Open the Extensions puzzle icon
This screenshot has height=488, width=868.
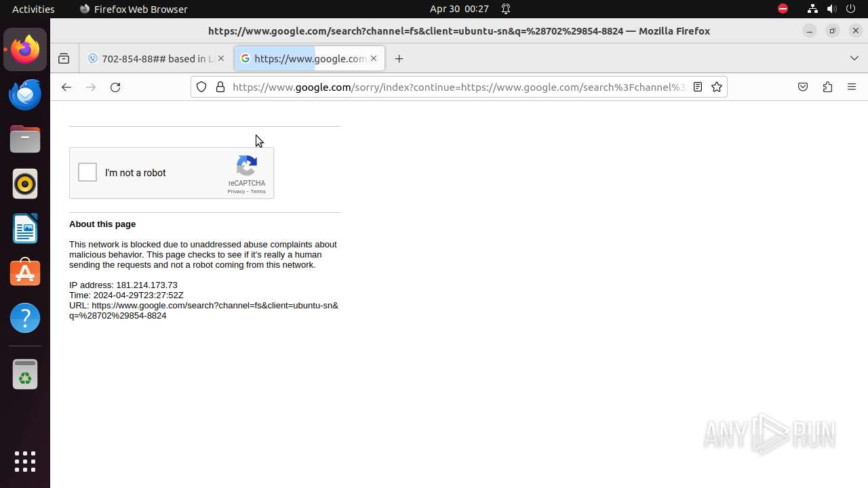[x=827, y=87]
